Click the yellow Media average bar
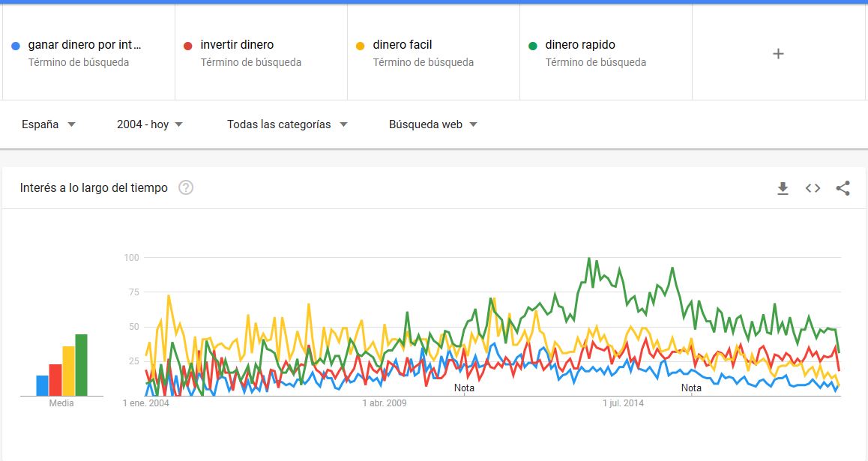 69,371
